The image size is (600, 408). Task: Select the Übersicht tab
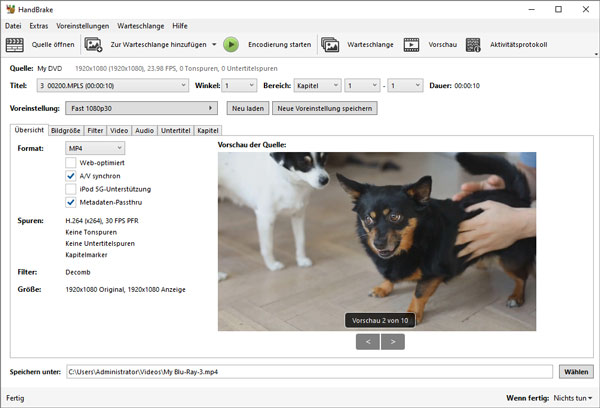tap(29, 130)
